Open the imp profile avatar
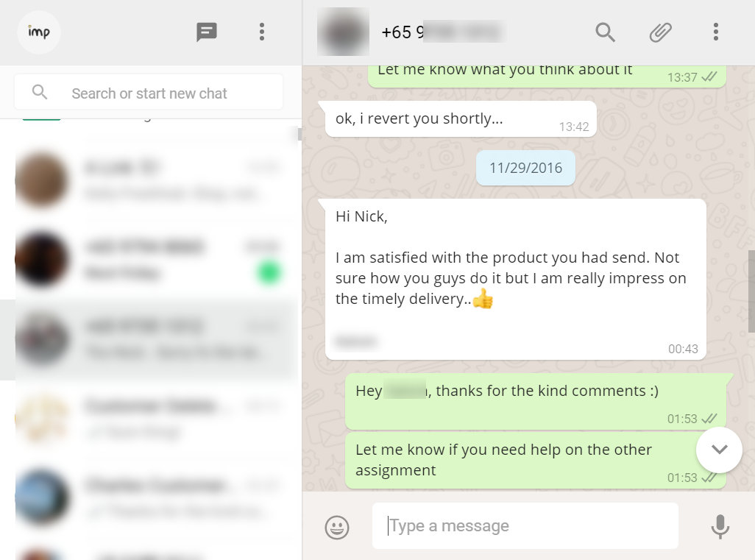 tap(39, 32)
